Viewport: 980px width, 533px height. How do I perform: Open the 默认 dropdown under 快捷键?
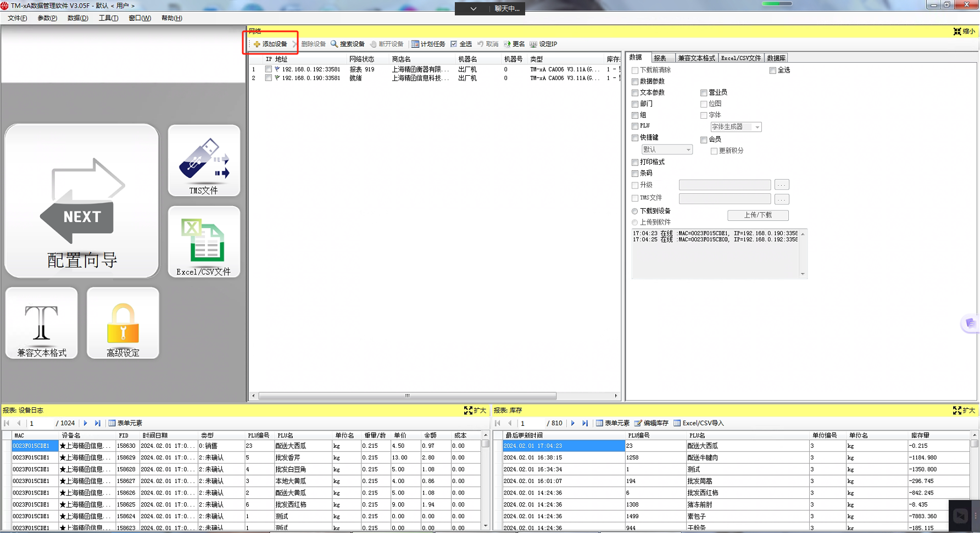point(667,149)
